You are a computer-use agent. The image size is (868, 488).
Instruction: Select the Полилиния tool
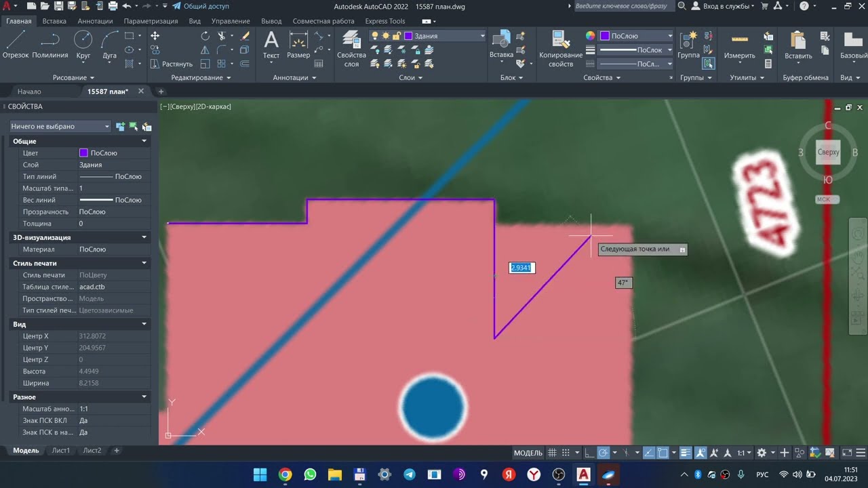coord(50,45)
